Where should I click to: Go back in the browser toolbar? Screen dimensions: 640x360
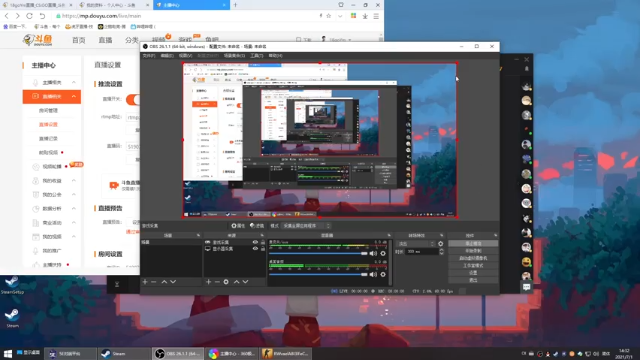[x=7, y=16]
